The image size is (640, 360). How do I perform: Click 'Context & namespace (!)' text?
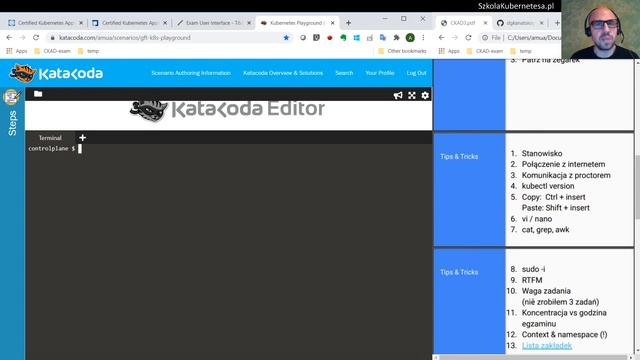tap(564, 334)
